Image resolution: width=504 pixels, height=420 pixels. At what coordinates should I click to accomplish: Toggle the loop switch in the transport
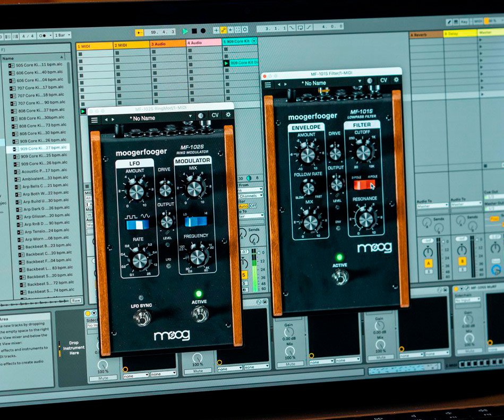coord(300,28)
